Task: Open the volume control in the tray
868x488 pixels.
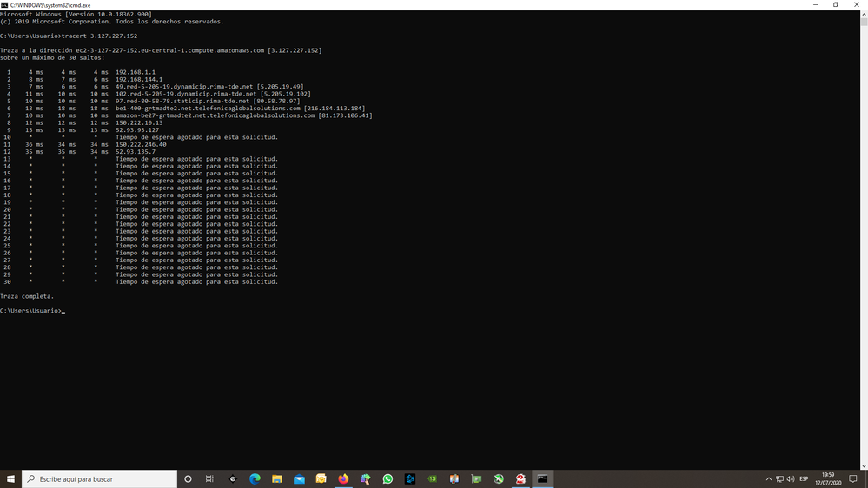Action: coord(790,478)
